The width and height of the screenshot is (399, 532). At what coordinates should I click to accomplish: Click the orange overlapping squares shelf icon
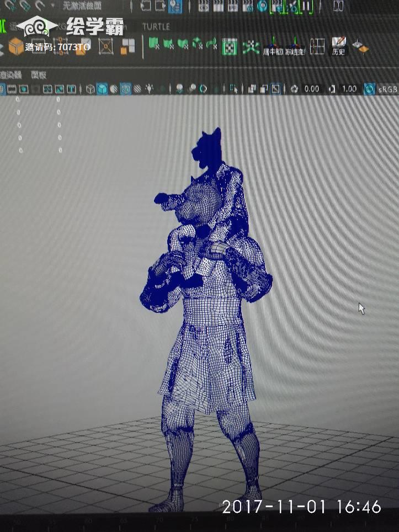tap(127, 46)
